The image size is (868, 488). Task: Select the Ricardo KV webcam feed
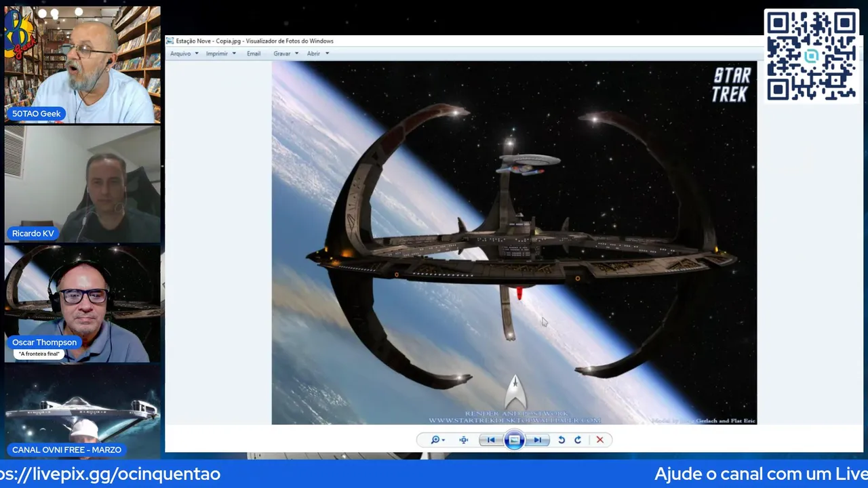coord(83,184)
